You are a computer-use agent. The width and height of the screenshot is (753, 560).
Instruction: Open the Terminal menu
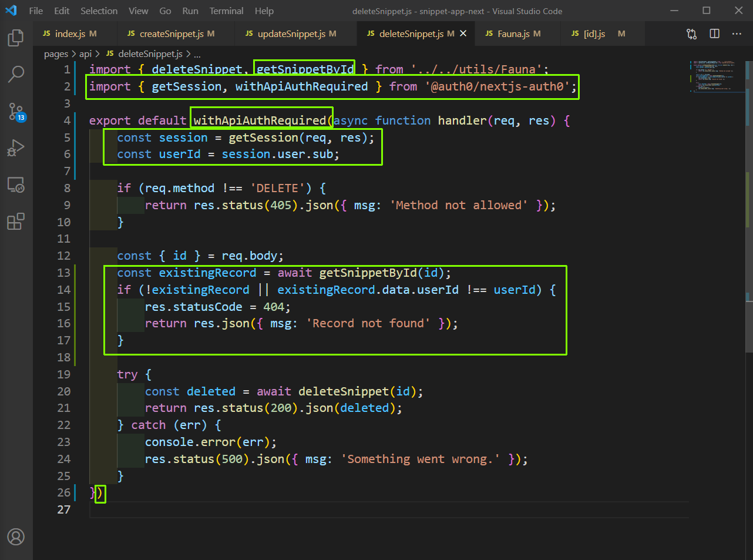227,11
